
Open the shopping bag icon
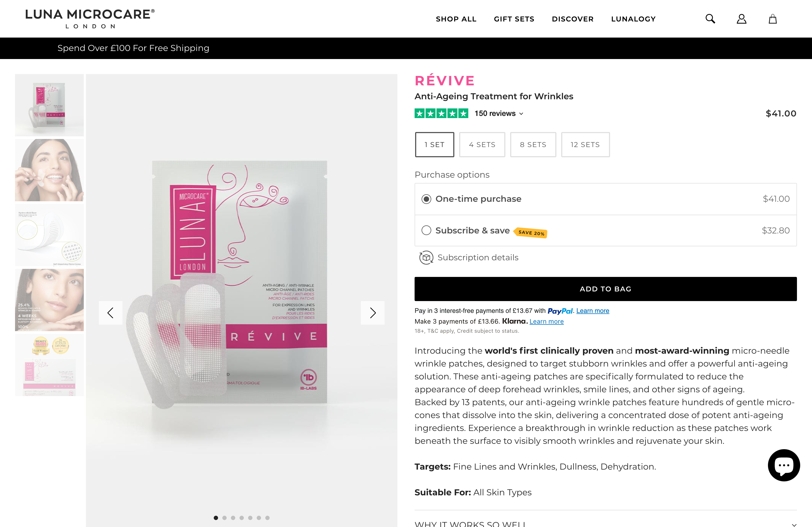pyautogui.click(x=773, y=19)
